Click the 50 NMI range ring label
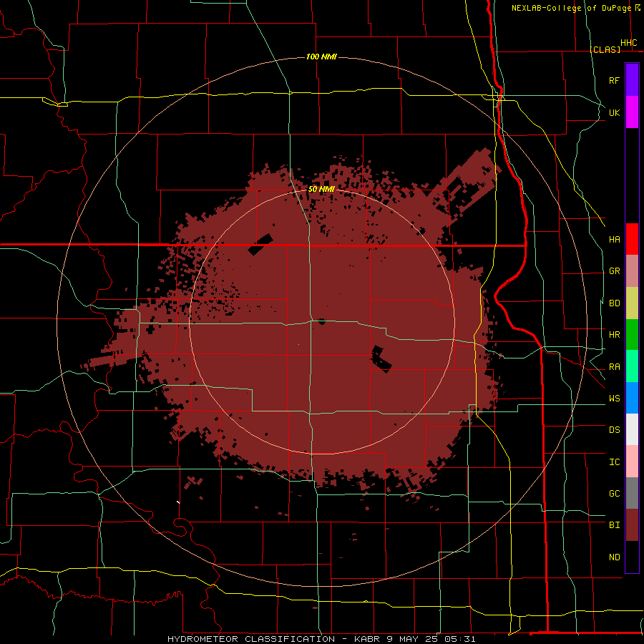 click(x=321, y=190)
